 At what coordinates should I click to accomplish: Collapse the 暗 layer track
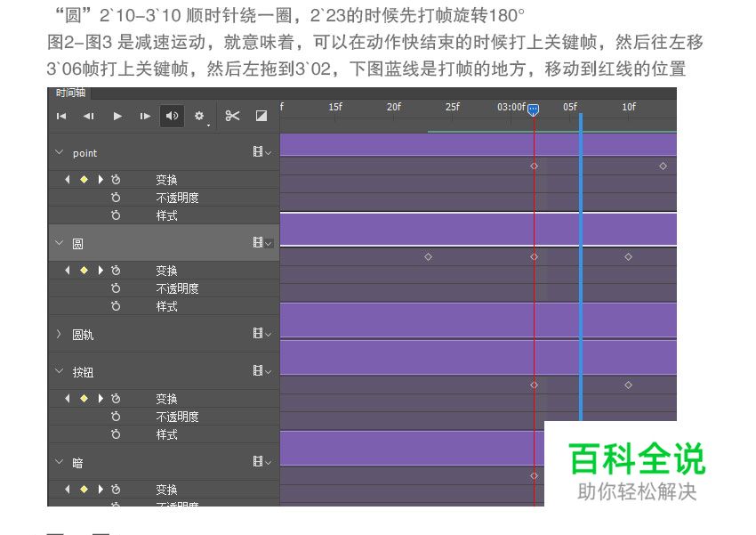pyautogui.click(x=59, y=461)
